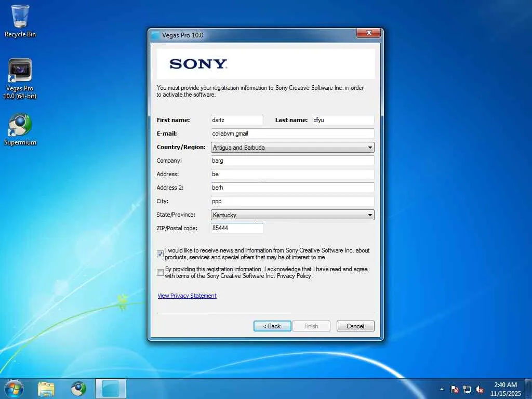
Task: Open the Recycle Bin desktop icon
Action: click(20, 21)
